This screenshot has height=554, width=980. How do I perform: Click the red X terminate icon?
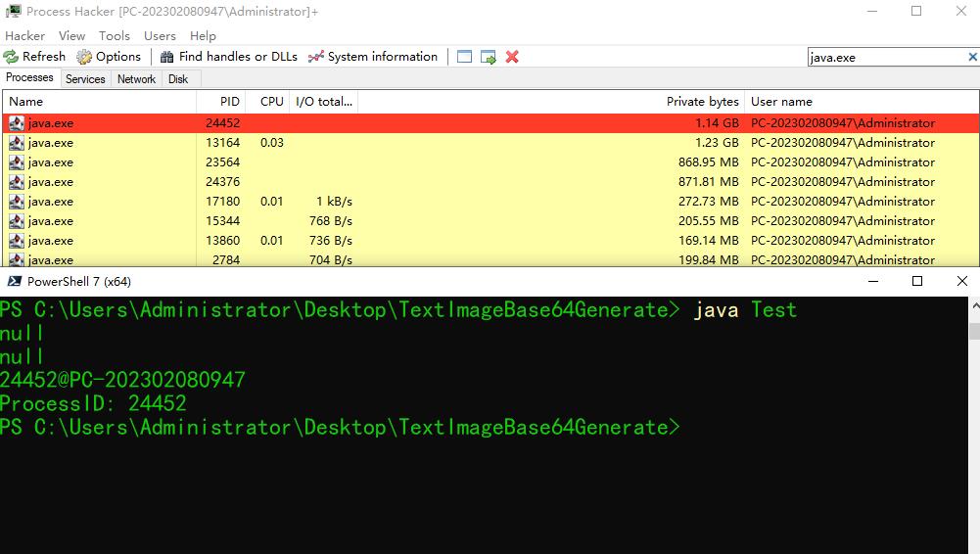[x=512, y=57]
